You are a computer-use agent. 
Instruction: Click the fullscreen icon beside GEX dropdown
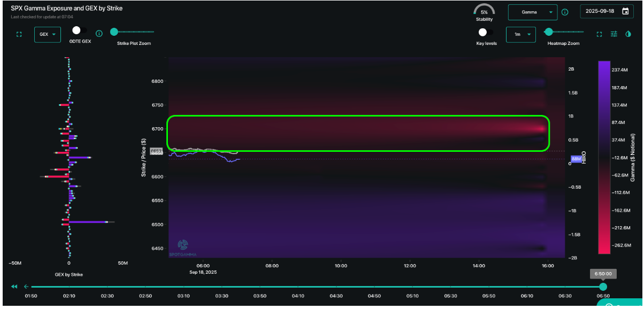pos(19,34)
